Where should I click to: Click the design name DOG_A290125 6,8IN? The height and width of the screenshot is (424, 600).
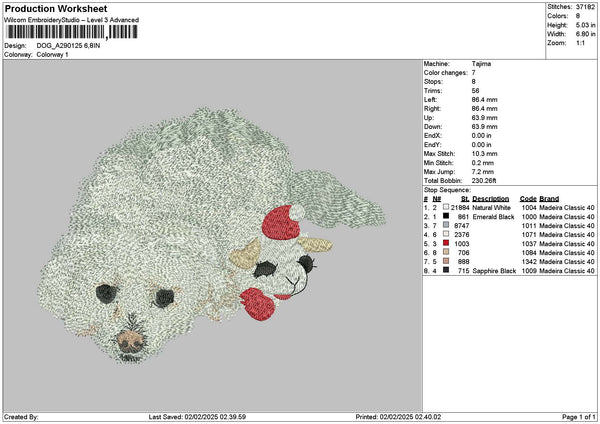[68, 46]
